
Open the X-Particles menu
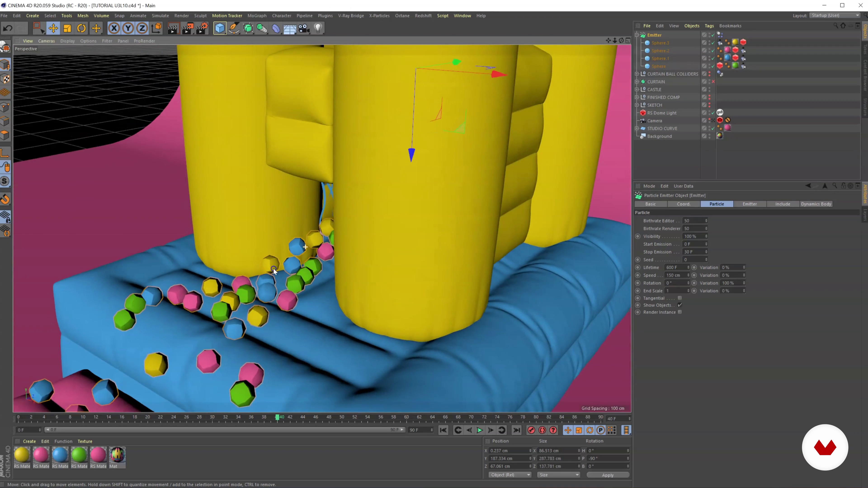pyautogui.click(x=379, y=16)
